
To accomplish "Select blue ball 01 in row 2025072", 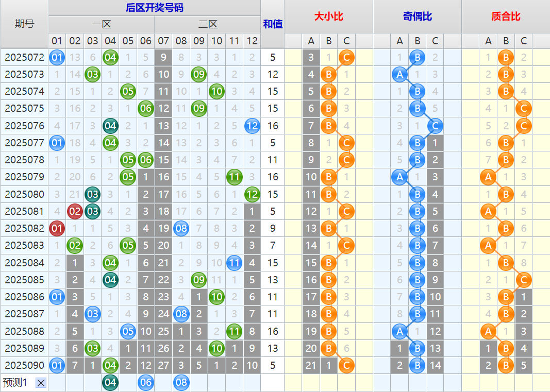I will point(57,58).
